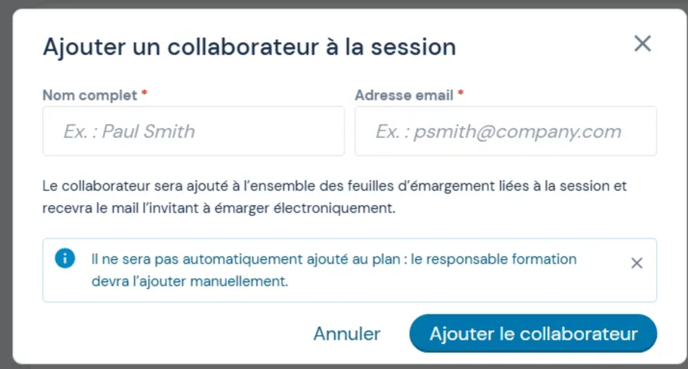The height and width of the screenshot is (369, 688).
Task: Click the feuilles d'émargement description paragraph
Action: pyautogui.click(x=334, y=197)
